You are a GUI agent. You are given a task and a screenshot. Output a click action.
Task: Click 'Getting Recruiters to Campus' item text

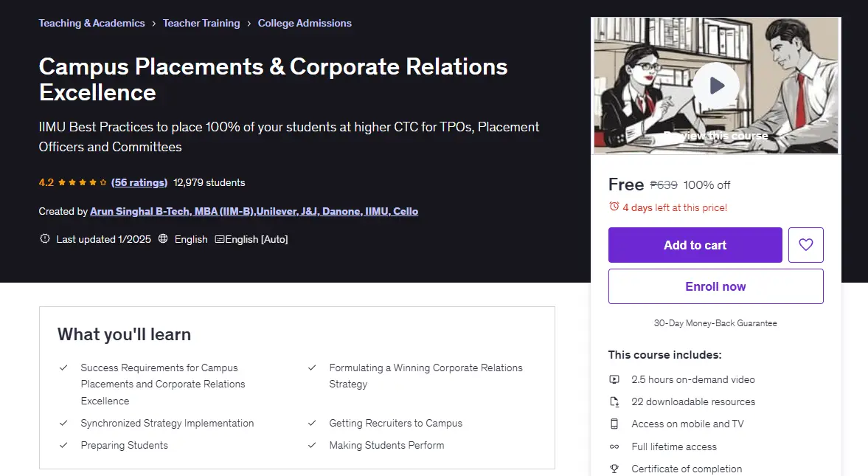coord(396,424)
